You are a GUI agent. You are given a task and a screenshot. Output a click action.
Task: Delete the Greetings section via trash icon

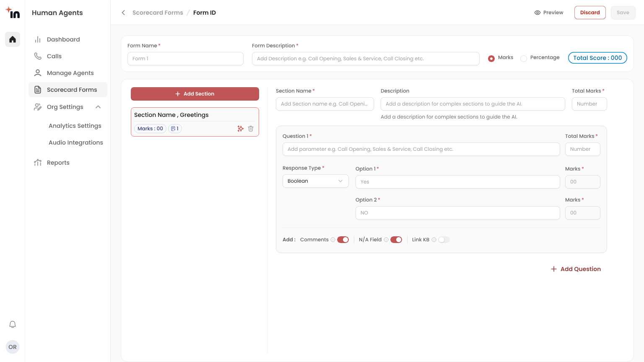pos(251,129)
